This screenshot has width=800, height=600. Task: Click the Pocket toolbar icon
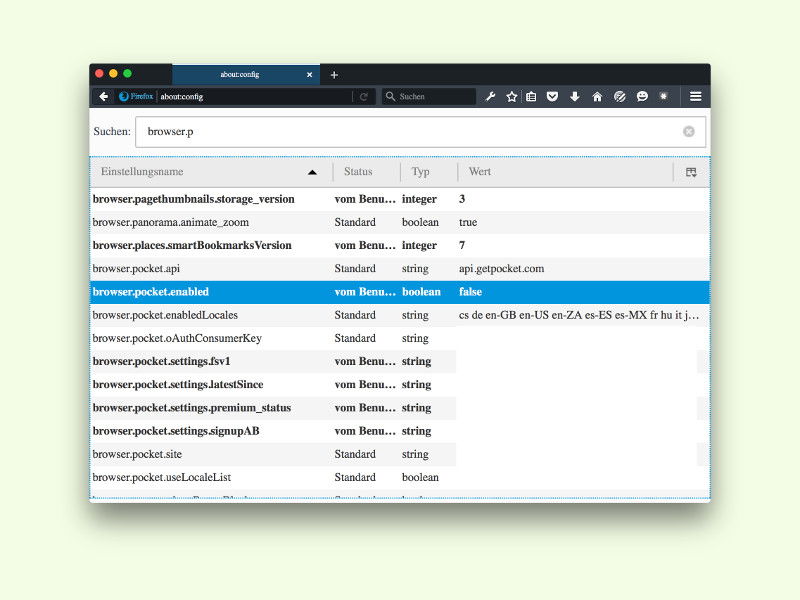553,96
